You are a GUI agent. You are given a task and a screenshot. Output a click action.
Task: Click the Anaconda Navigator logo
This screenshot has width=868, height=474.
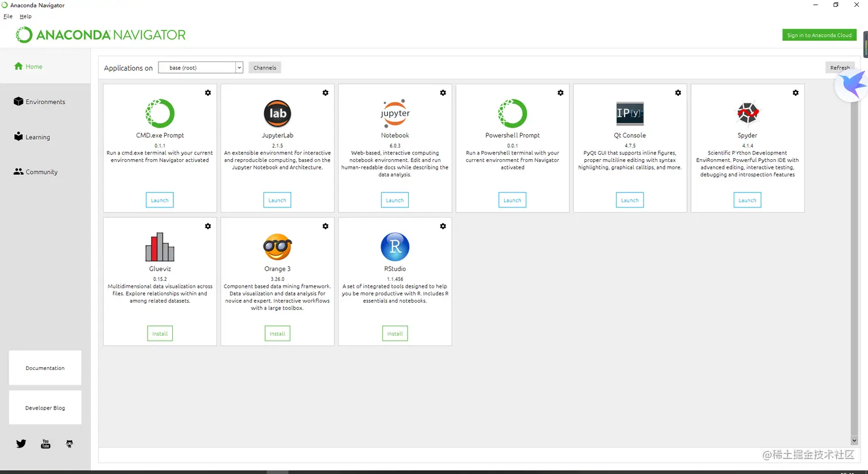point(100,35)
